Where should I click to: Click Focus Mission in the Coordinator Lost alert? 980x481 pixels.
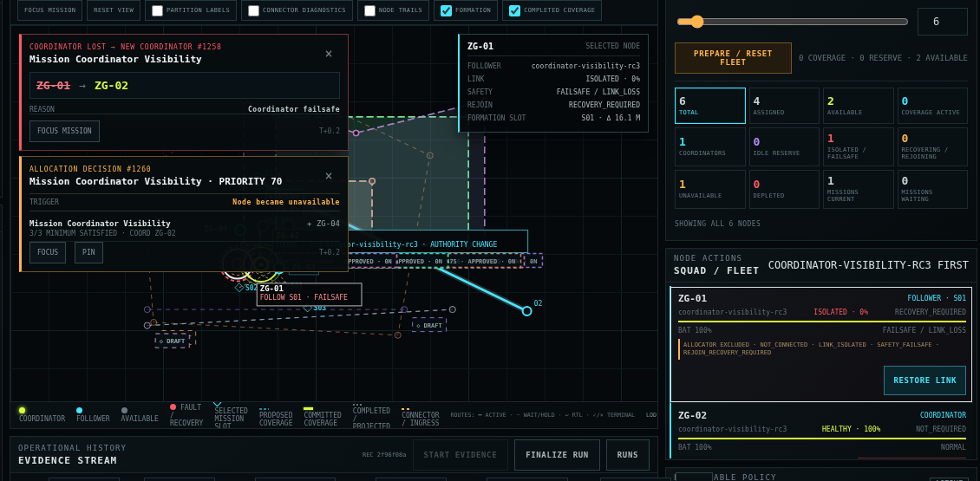click(64, 131)
